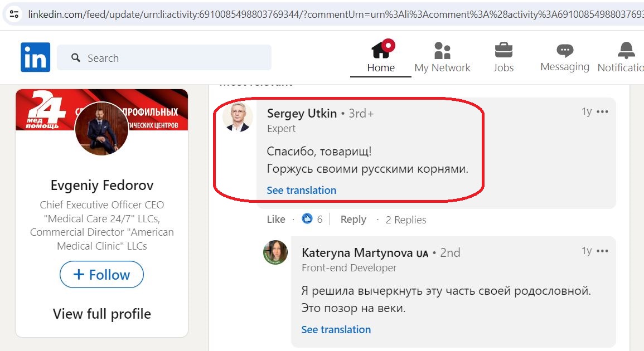The width and height of the screenshot is (644, 351).
Task: Open the LinkedIn logo home link
Action: coord(35,57)
